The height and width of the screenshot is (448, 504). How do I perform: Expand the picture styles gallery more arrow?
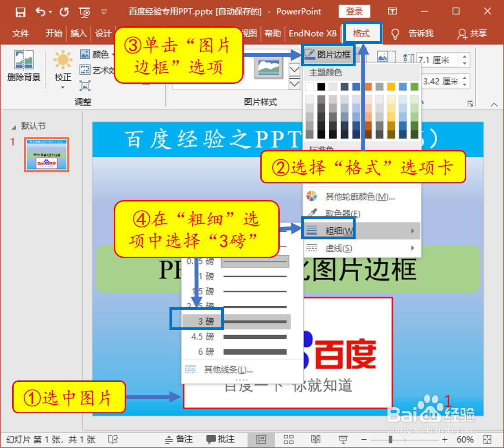295,84
